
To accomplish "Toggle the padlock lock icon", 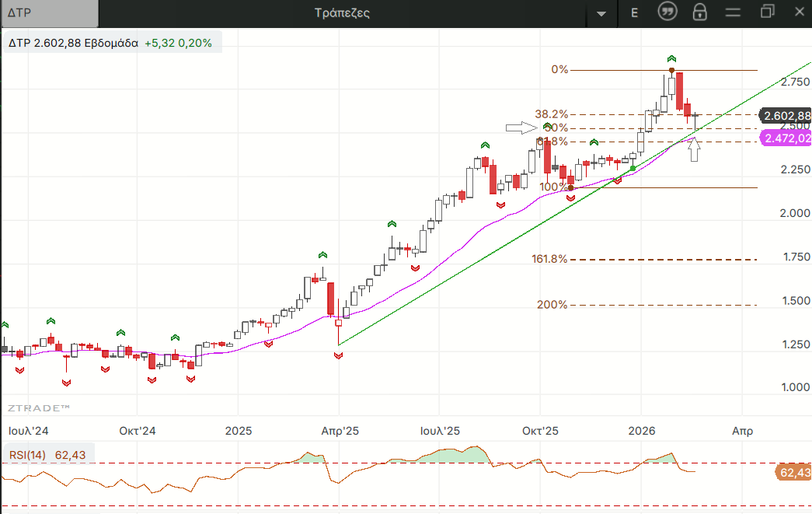I will (700, 12).
